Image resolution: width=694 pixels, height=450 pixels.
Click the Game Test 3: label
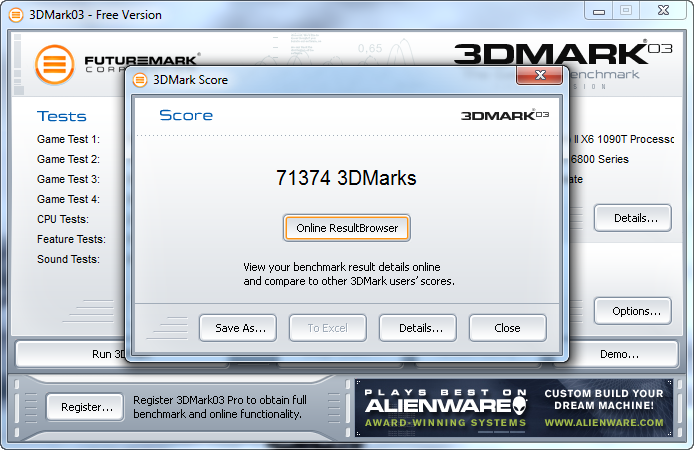(x=69, y=179)
